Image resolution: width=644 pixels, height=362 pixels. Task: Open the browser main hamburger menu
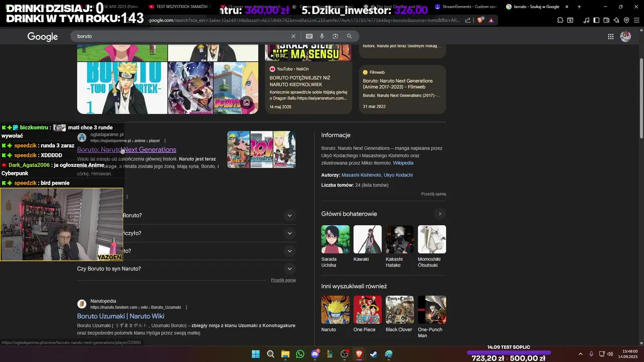pos(636,20)
